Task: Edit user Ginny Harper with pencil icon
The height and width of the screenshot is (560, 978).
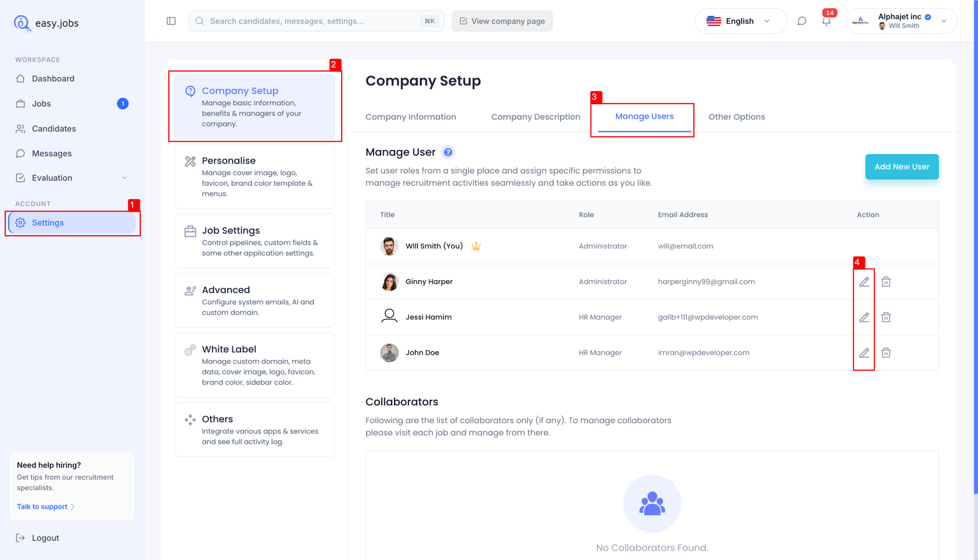Action: pos(864,282)
